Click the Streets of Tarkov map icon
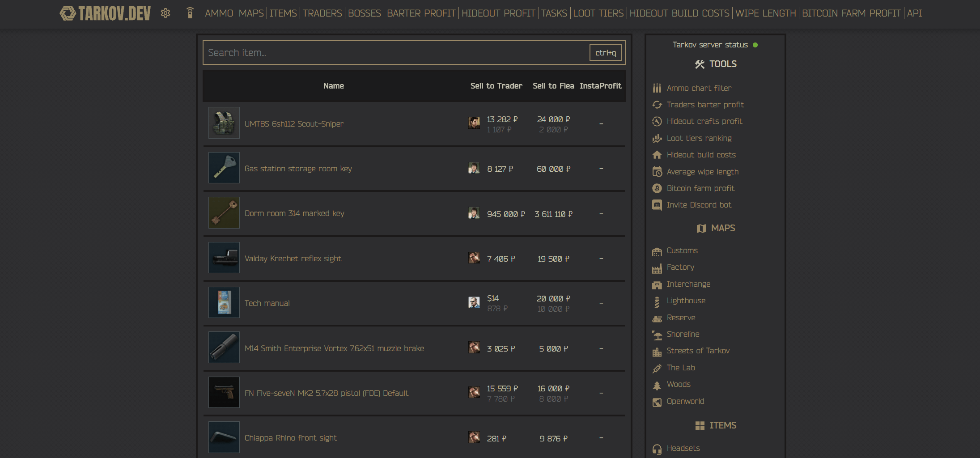 657,352
